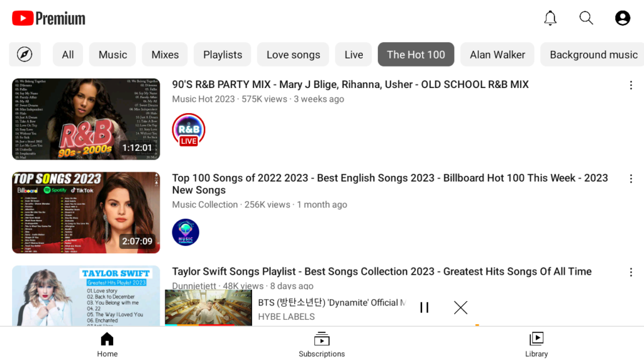Image resolution: width=644 pixels, height=362 pixels.
Task: Click HYBE LABELS in the miniplayer
Action: click(x=286, y=317)
